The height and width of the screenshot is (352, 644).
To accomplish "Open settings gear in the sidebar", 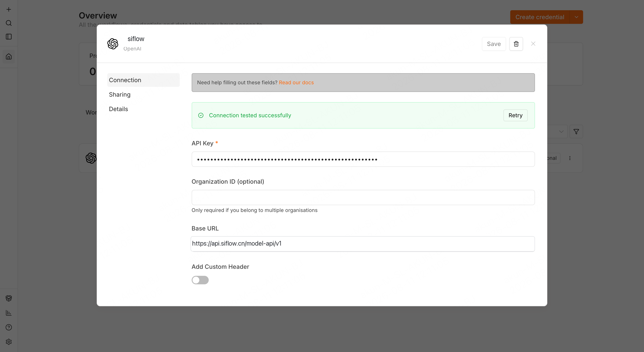I will coord(9,342).
